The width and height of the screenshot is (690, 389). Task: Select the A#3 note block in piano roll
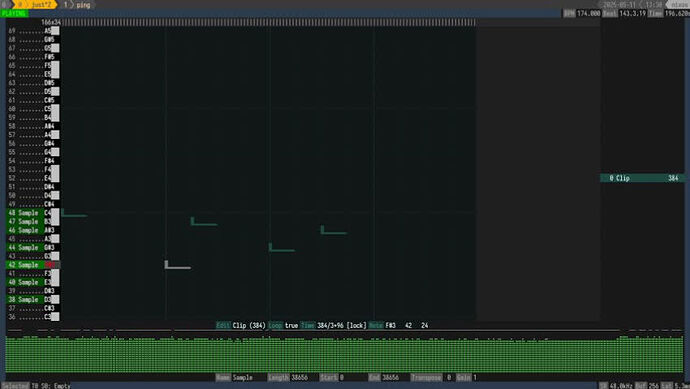(x=334, y=230)
